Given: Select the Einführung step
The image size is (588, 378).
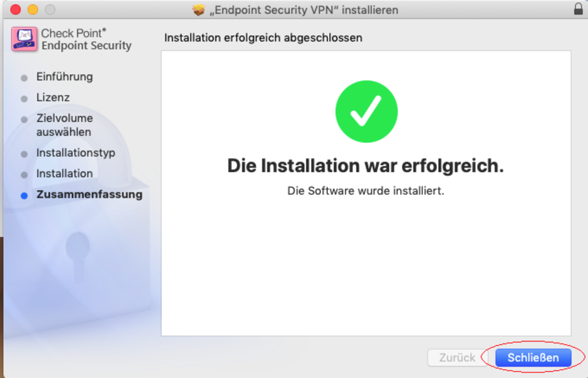Looking at the screenshot, I should [64, 77].
